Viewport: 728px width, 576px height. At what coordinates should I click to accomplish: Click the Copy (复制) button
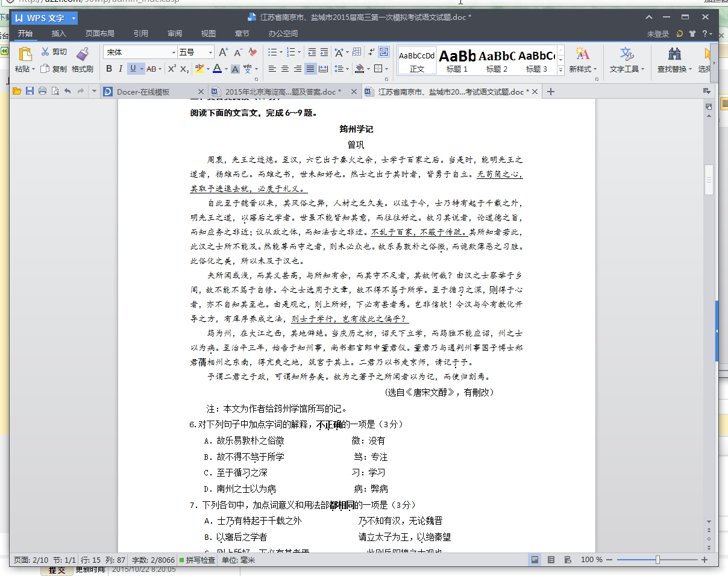click(54, 69)
